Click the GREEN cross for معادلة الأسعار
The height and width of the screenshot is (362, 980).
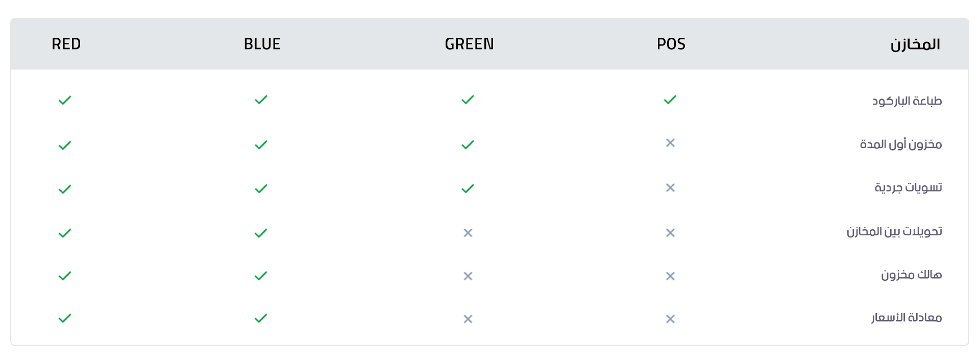[468, 319]
